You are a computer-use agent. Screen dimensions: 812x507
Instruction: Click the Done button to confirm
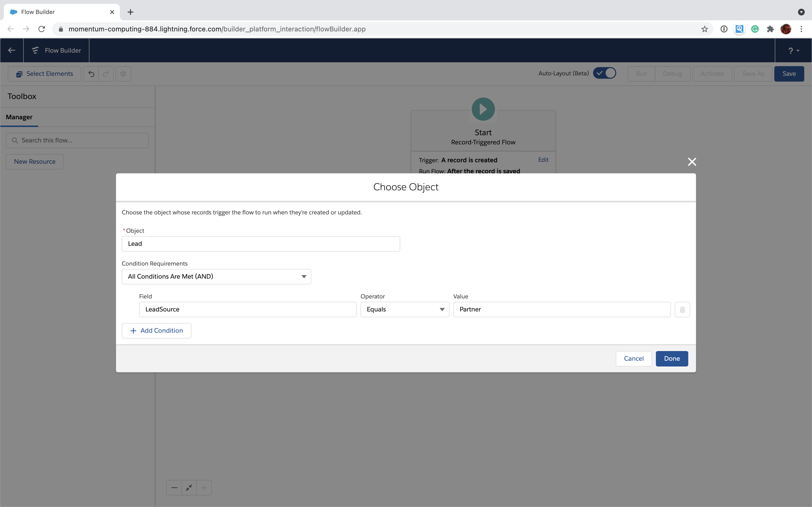tap(672, 358)
